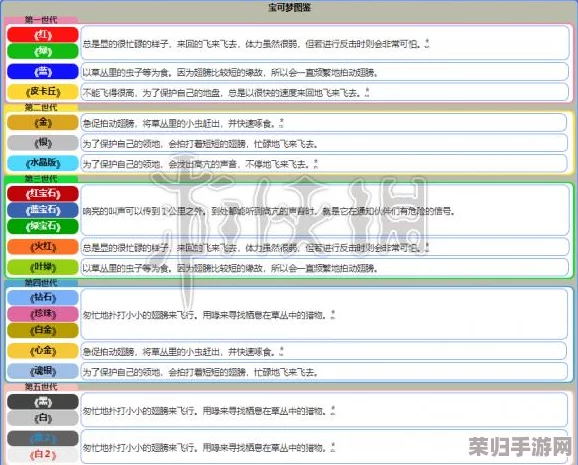The image size is (578, 465).
Task: Select the 第四世代 generation header
Action: tap(41, 283)
